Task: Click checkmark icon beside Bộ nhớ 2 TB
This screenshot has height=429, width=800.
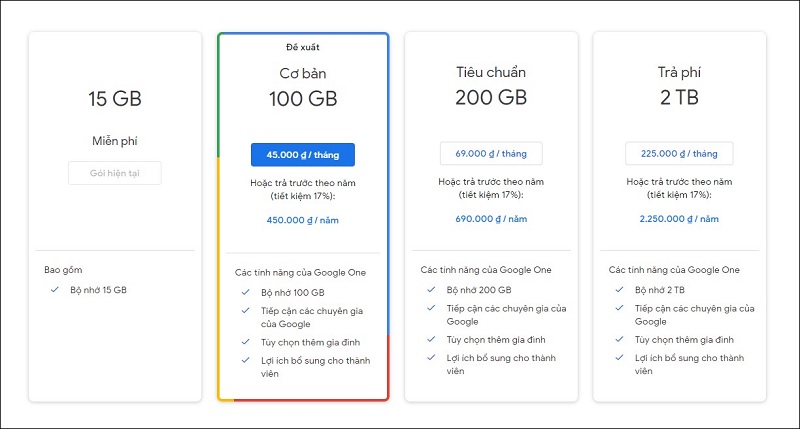Action: [x=619, y=290]
